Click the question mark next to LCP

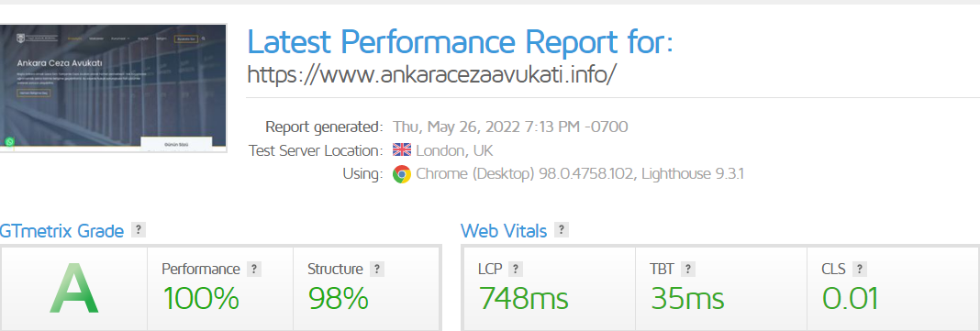click(x=515, y=270)
